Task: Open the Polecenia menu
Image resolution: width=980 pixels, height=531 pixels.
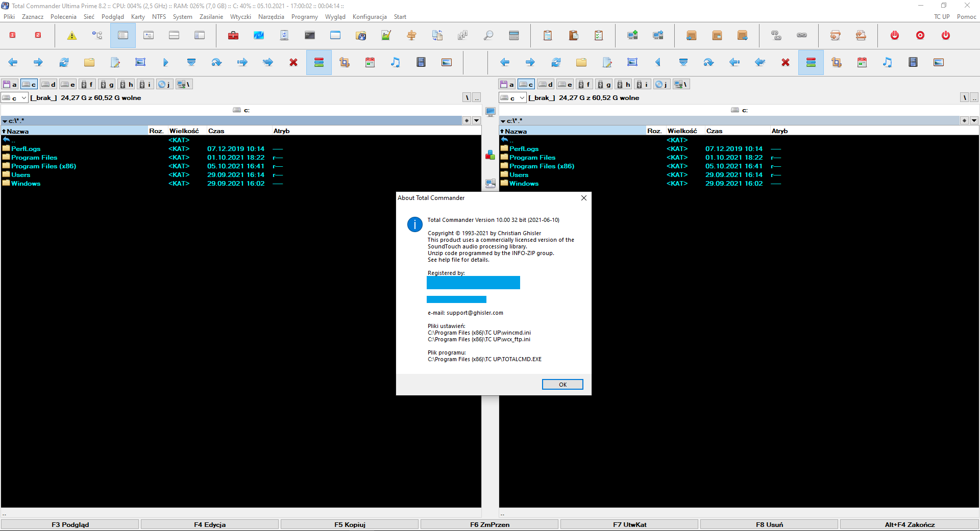Action: (x=63, y=17)
